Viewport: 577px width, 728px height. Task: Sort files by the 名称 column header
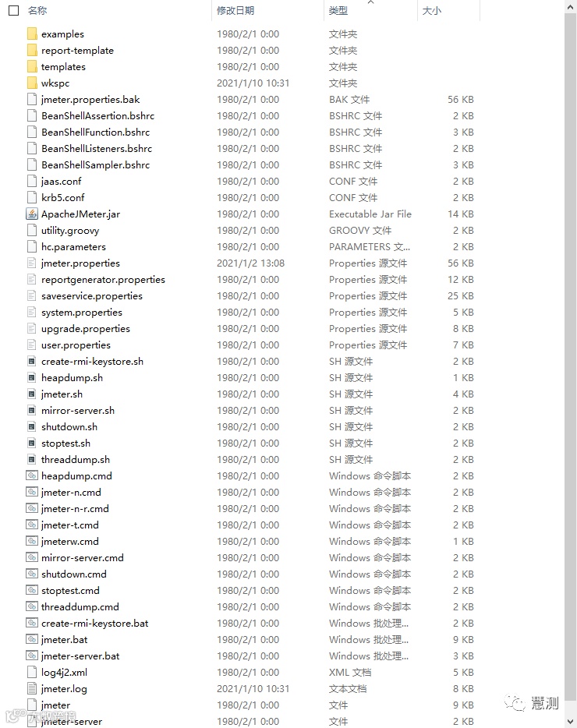pyautogui.click(x=37, y=10)
